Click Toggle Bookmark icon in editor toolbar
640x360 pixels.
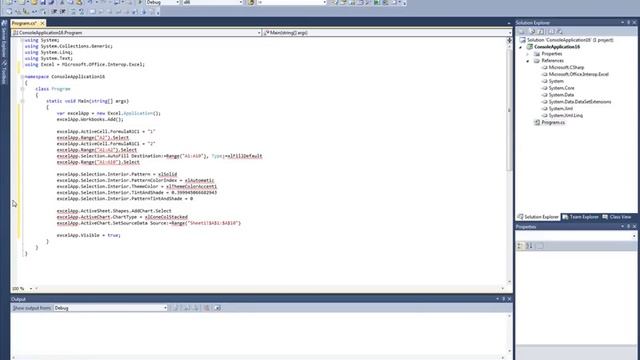92,12
